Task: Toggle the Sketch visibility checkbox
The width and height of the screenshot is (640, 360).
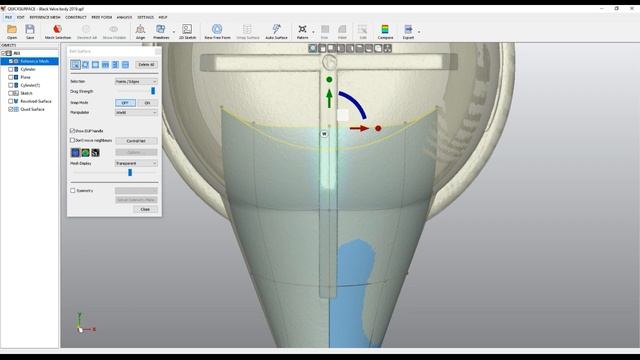Action: click(11, 93)
